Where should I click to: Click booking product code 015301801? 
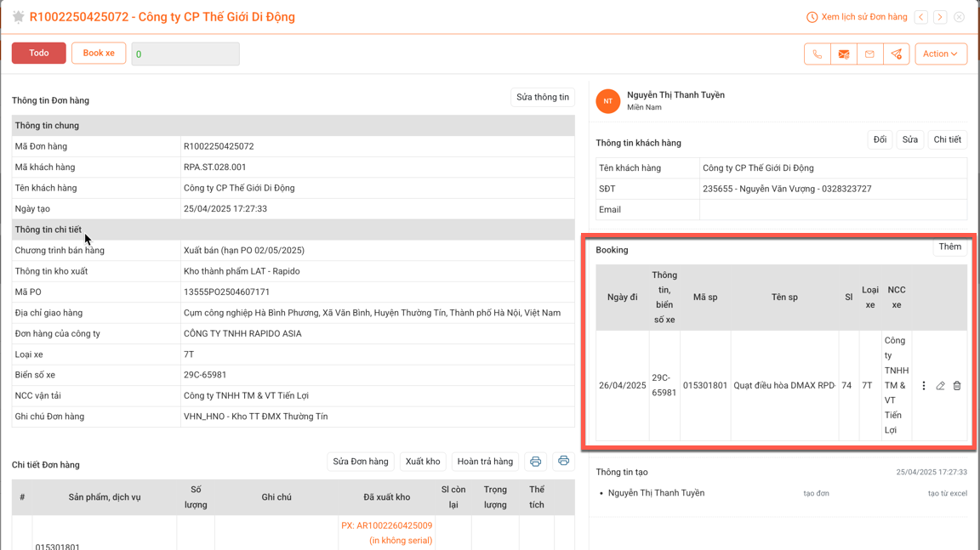click(x=705, y=386)
